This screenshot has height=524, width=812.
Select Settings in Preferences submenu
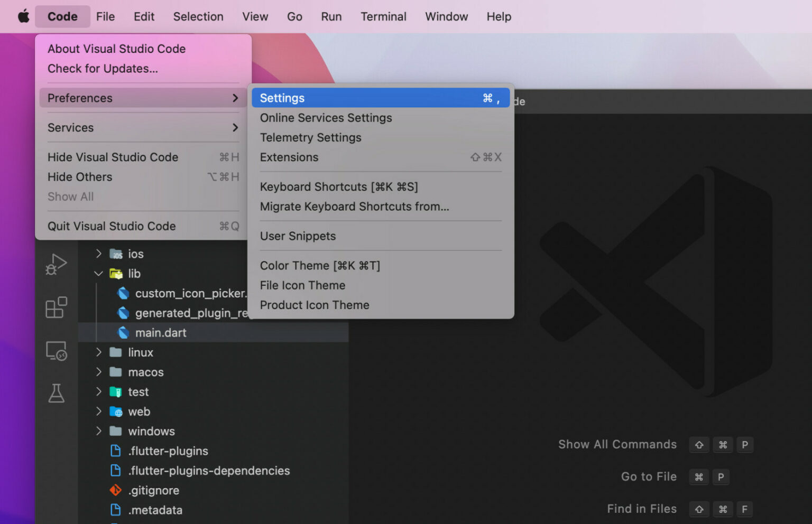point(381,98)
